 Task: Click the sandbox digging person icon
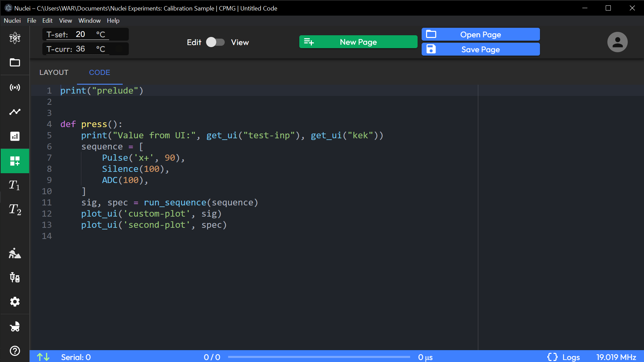coord(15,253)
